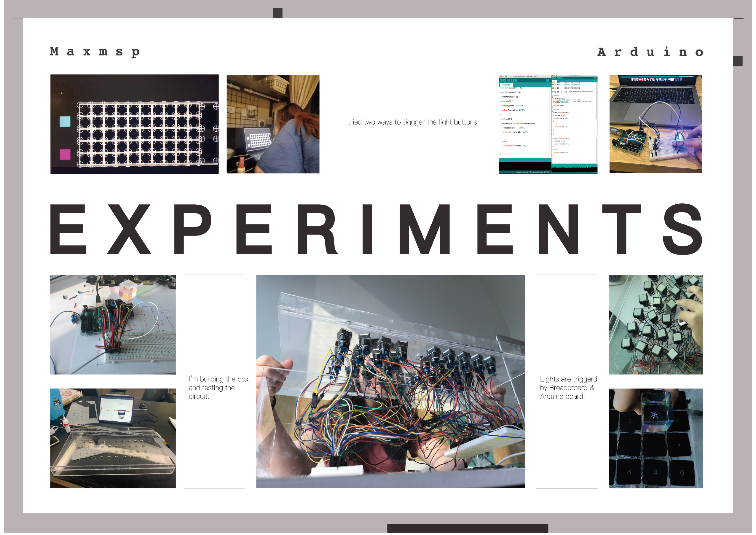
Task: Click the magenta square in Maxmsp grid image
Action: click(65, 154)
